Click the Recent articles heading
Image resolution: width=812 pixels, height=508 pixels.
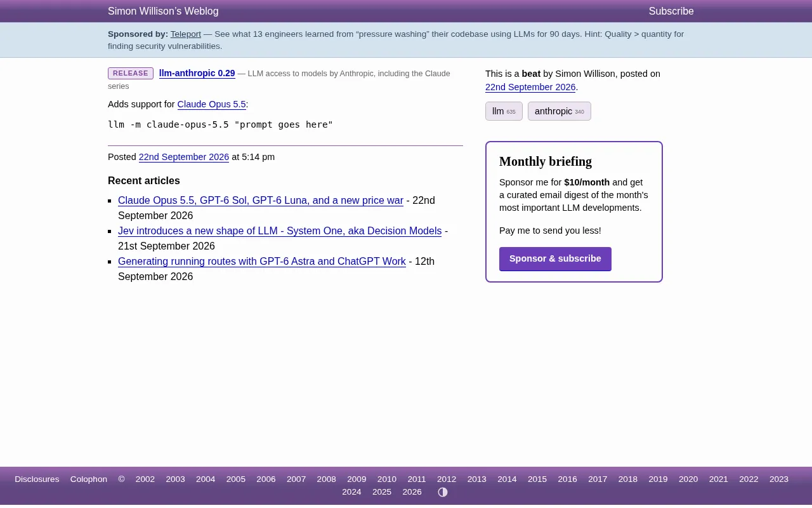tap(144, 181)
